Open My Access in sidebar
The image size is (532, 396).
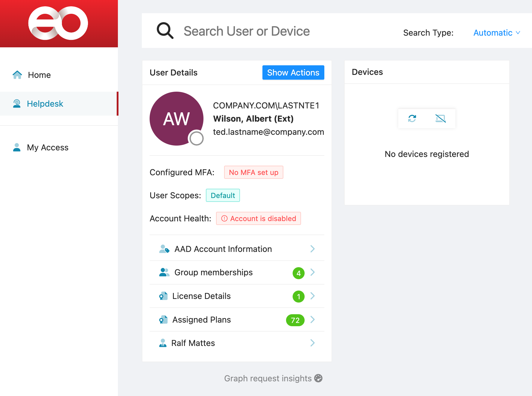pos(48,147)
